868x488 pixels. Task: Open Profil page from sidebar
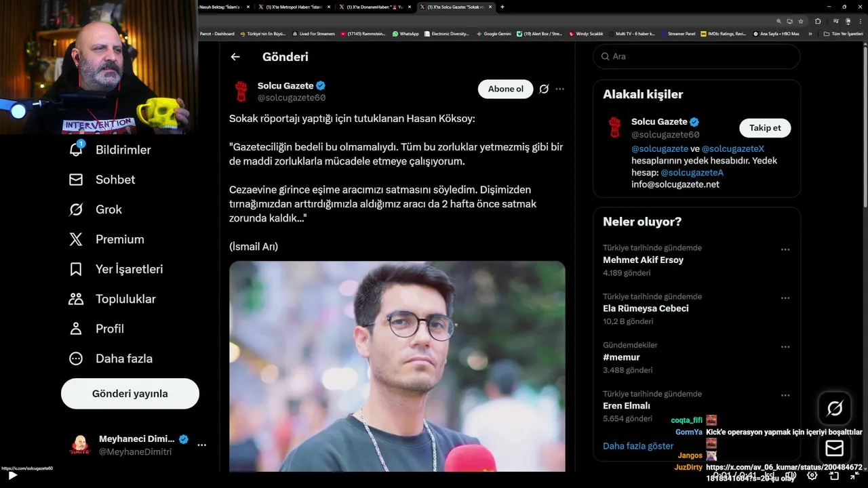tap(96, 329)
